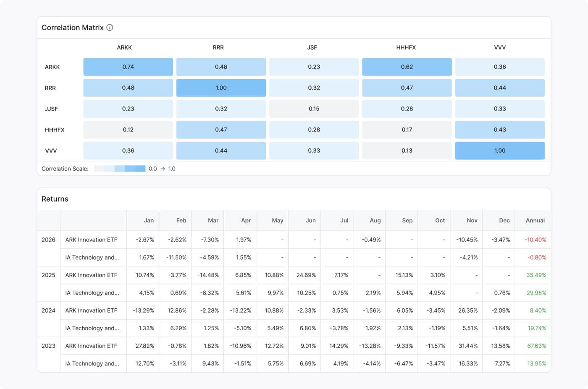
Task: Click the 0.17 cell in HHHFX row
Action: (x=407, y=130)
